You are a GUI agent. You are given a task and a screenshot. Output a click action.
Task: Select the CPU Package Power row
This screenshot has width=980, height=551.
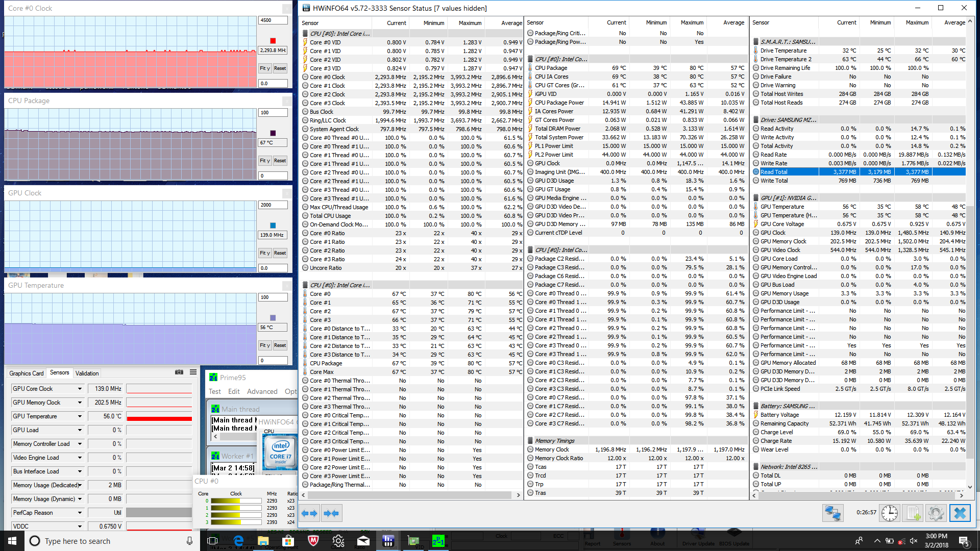(636, 103)
